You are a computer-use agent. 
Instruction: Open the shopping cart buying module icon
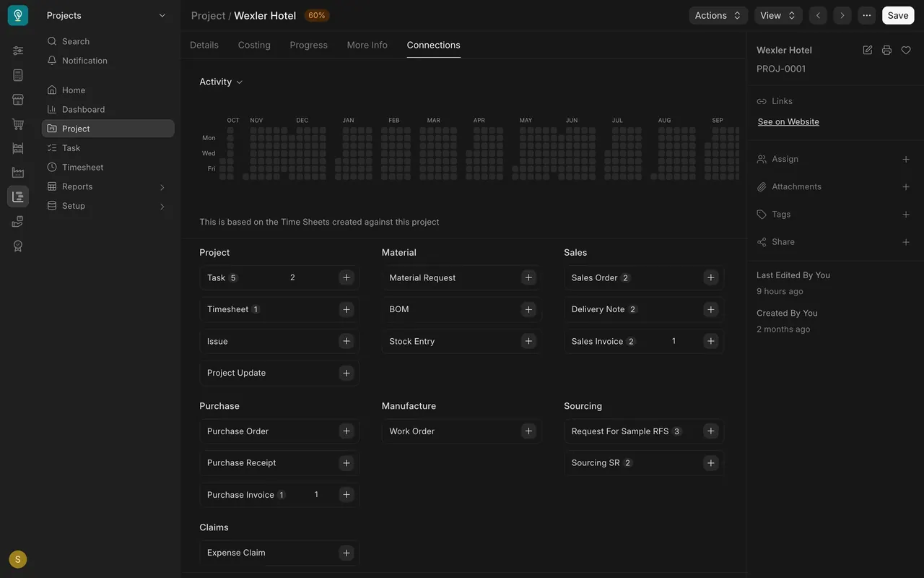coord(18,124)
